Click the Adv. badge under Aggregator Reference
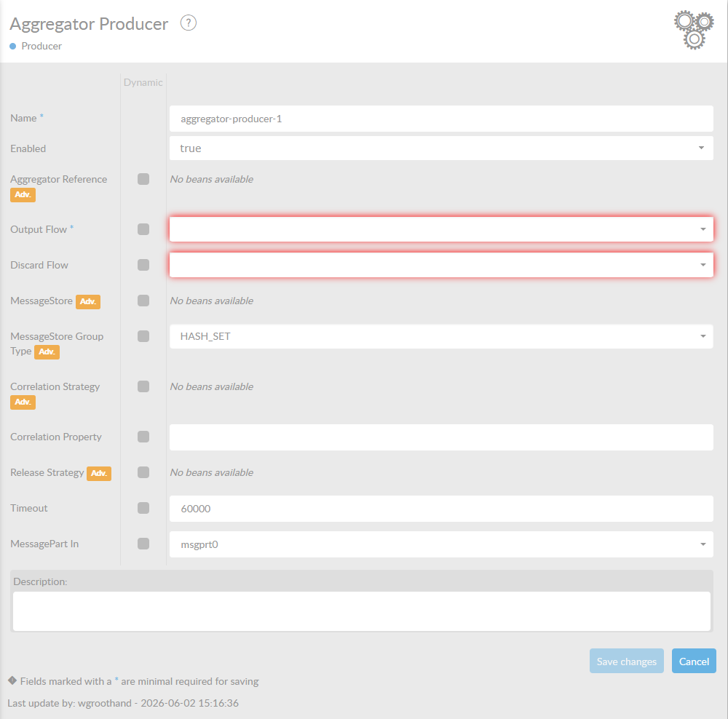The height and width of the screenshot is (719, 728). [23, 194]
